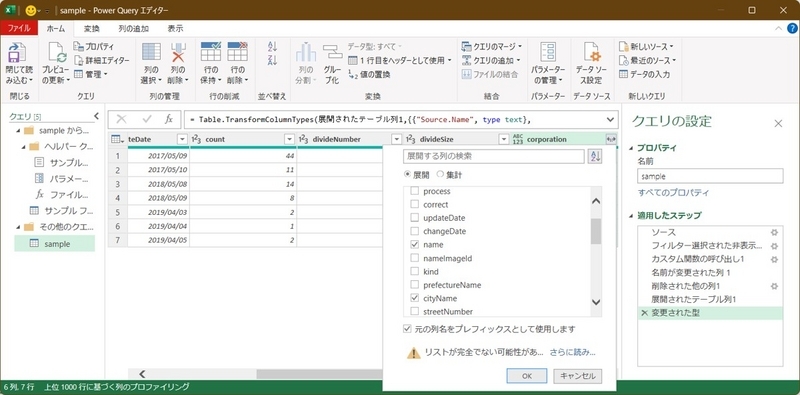Click the query Name field containing sample
This screenshot has height=395, width=800.
710,176
